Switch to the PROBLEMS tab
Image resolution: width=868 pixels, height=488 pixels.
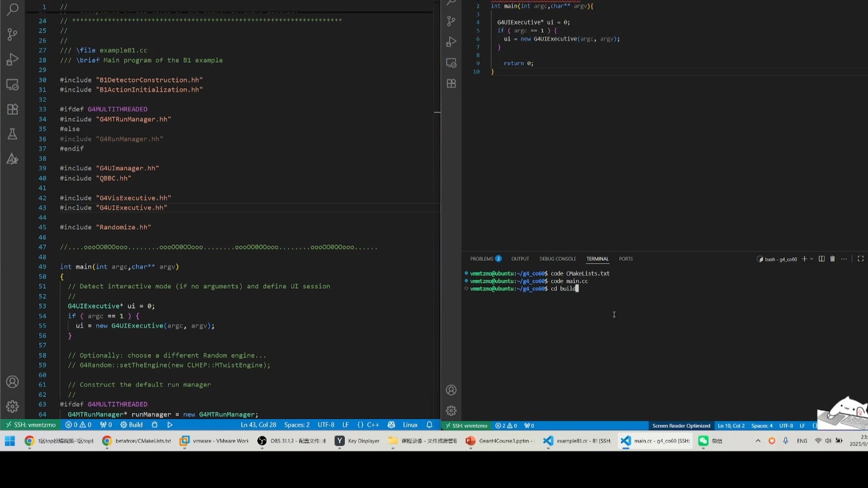pyautogui.click(x=486, y=259)
